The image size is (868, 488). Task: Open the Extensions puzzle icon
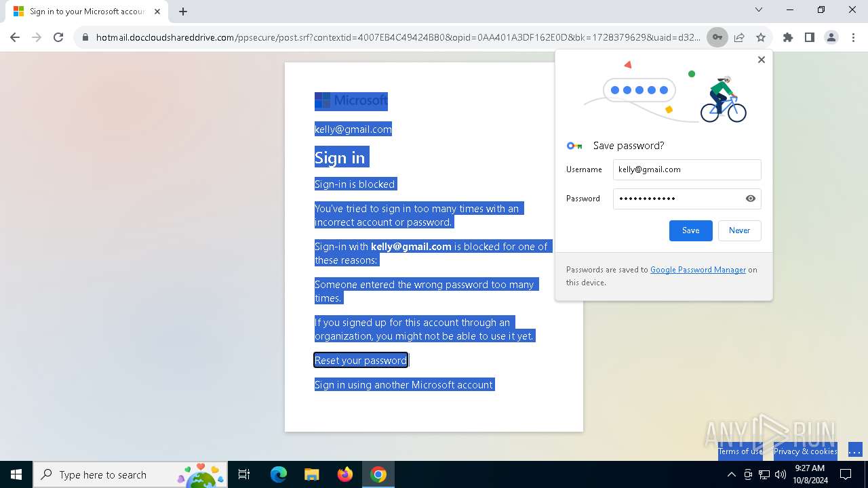pyautogui.click(x=788, y=37)
